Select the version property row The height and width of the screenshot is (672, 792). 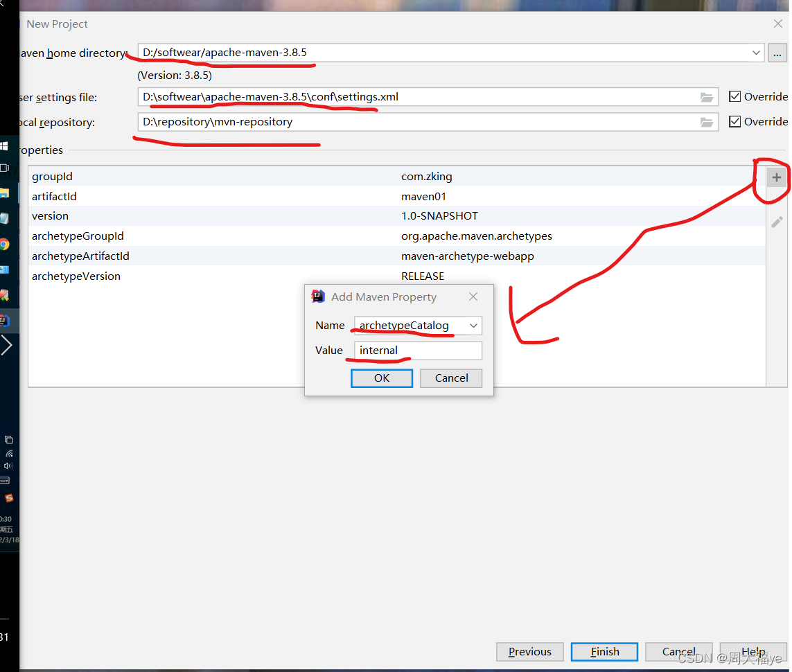[x=397, y=216]
